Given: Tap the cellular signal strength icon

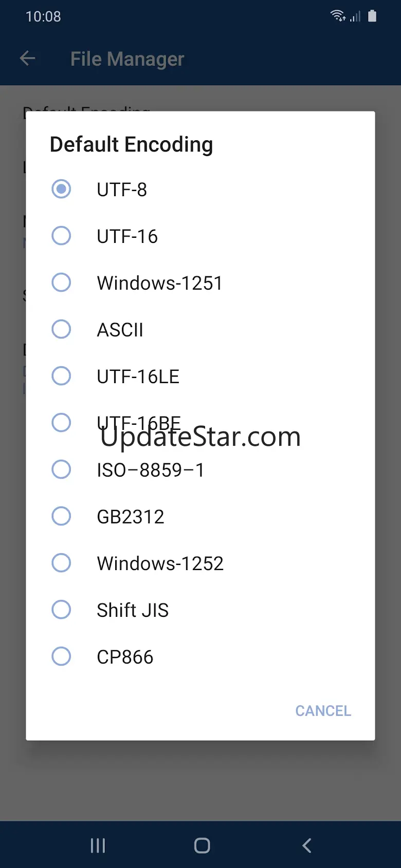Looking at the screenshot, I should 355,17.
